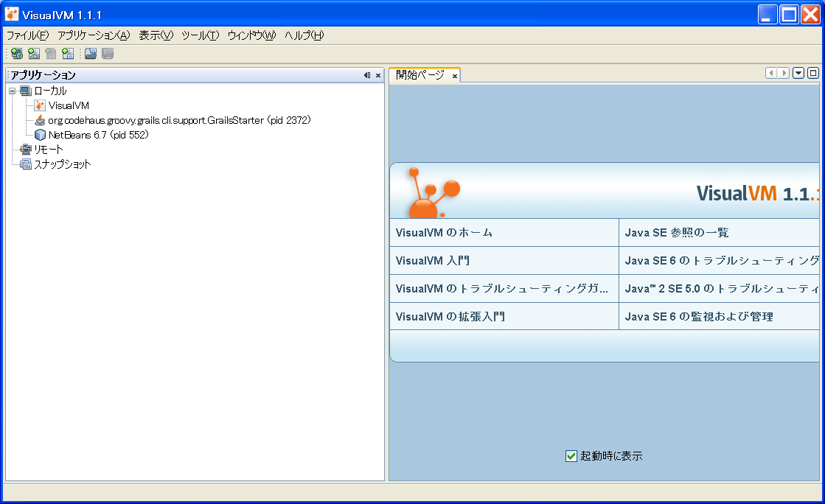Open the VisualVM 入門 link
The width and height of the screenshot is (825, 504).
click(433, 260)
